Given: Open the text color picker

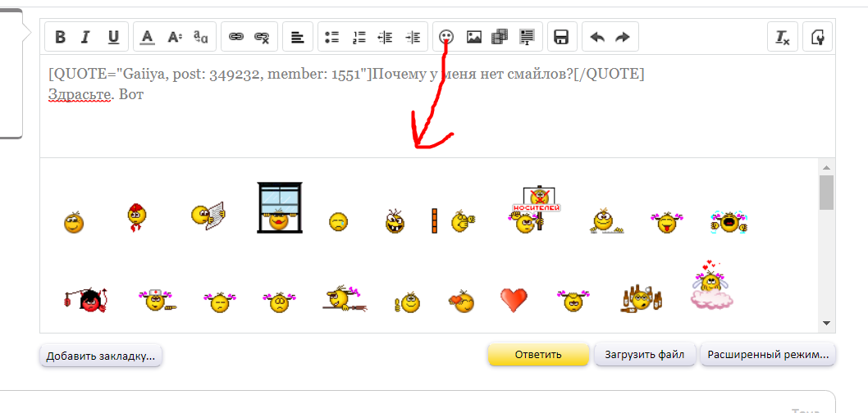Looking at the screenshot, I should (x=148, y=37).
